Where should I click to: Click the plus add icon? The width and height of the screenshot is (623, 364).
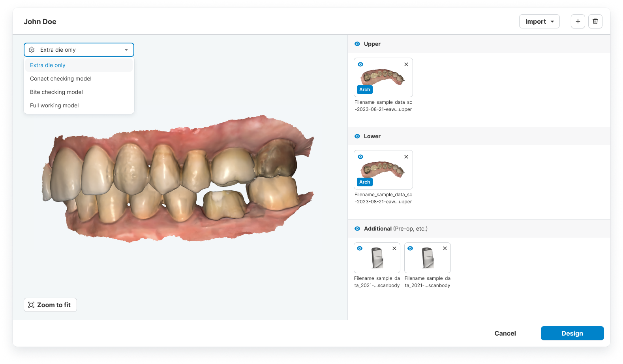[578, 21]
